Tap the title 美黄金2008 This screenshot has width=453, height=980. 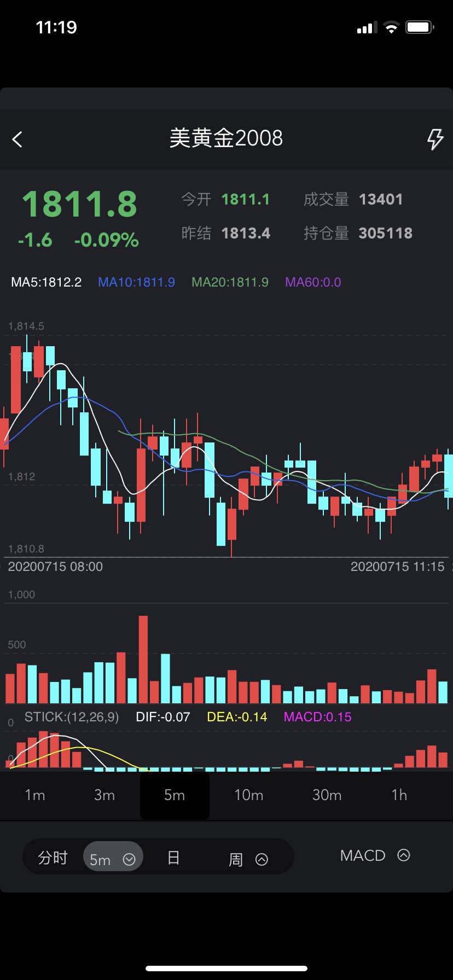pos(226,138)
